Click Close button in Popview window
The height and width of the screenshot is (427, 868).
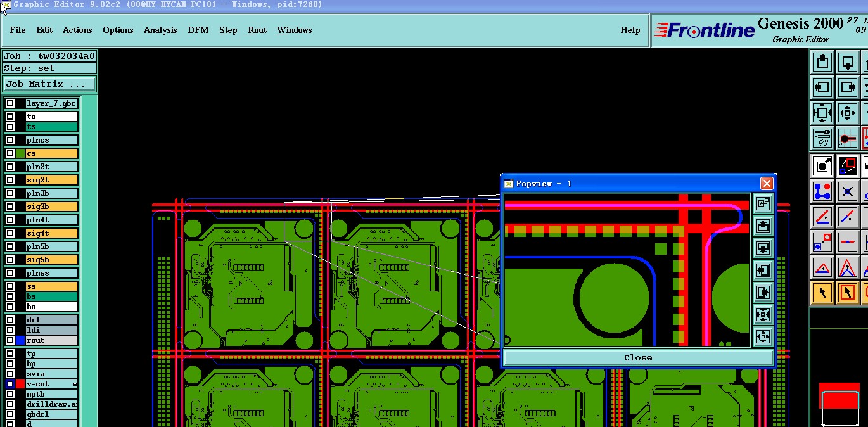click(x=638, y=357)
